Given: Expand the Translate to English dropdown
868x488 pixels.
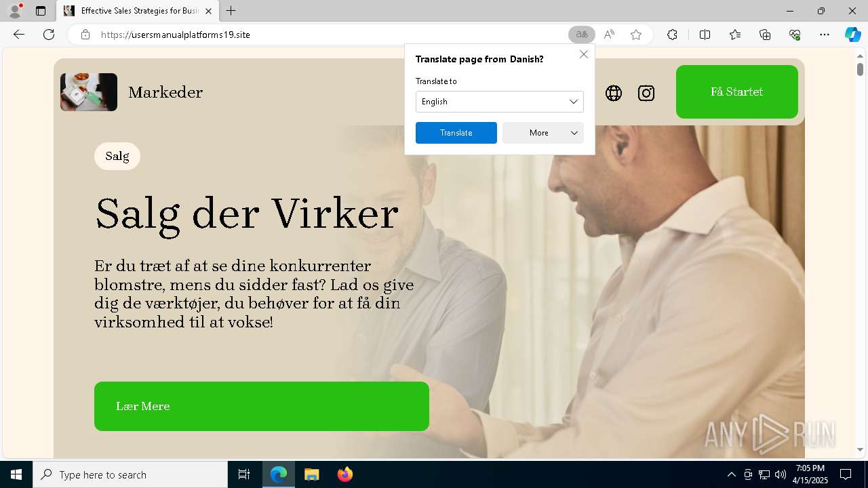Looking at the screenshot, I should click(x=500, y=102).
